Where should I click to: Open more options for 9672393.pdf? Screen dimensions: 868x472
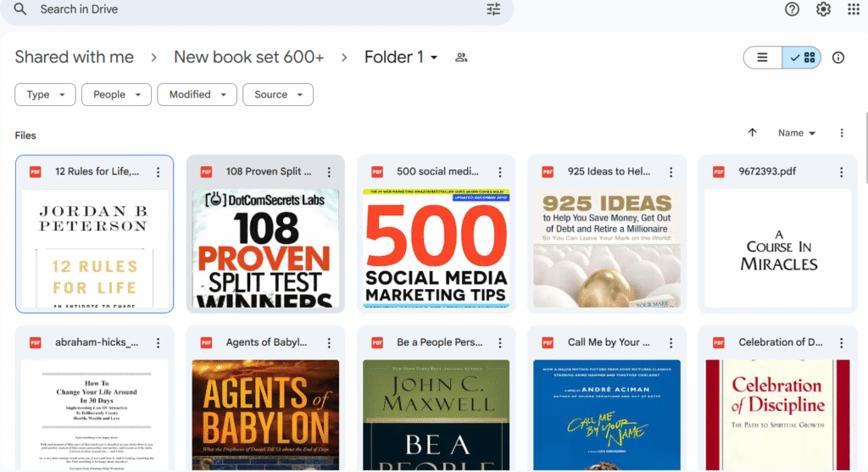[841, 172]
